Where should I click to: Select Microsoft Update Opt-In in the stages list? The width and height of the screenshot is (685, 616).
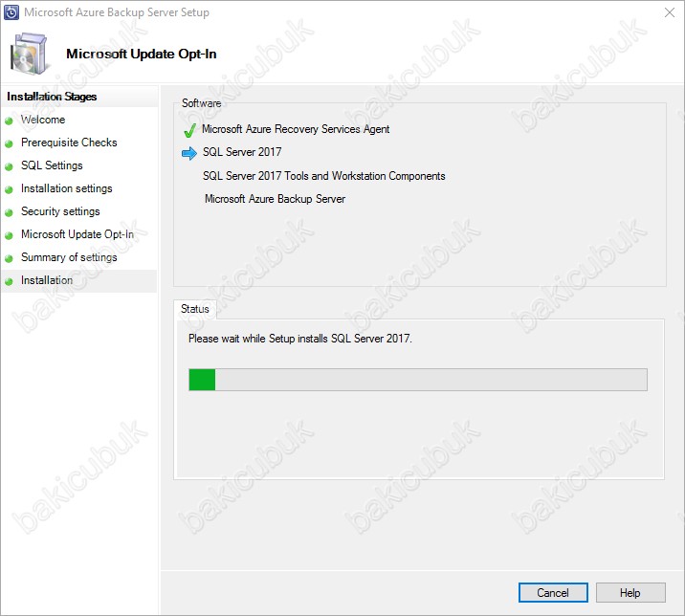click(x=77, y=234)
